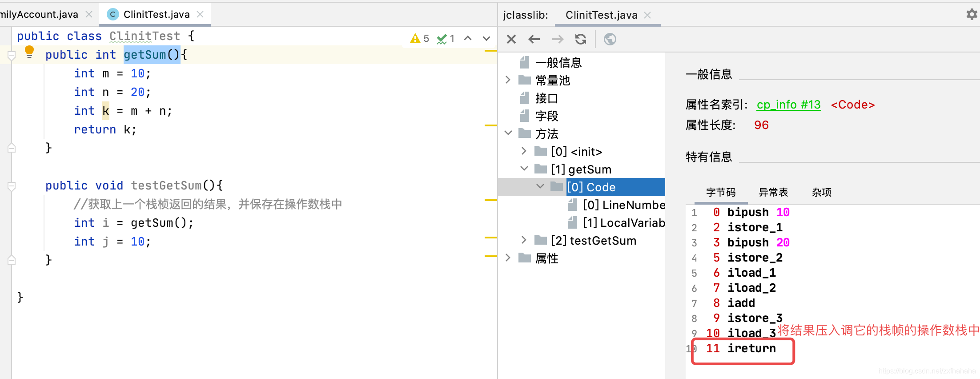This screenshot has height=379, width=980.
Task: Close the jclasslib ClinitTest.java tab
Action: pos(647,15)
